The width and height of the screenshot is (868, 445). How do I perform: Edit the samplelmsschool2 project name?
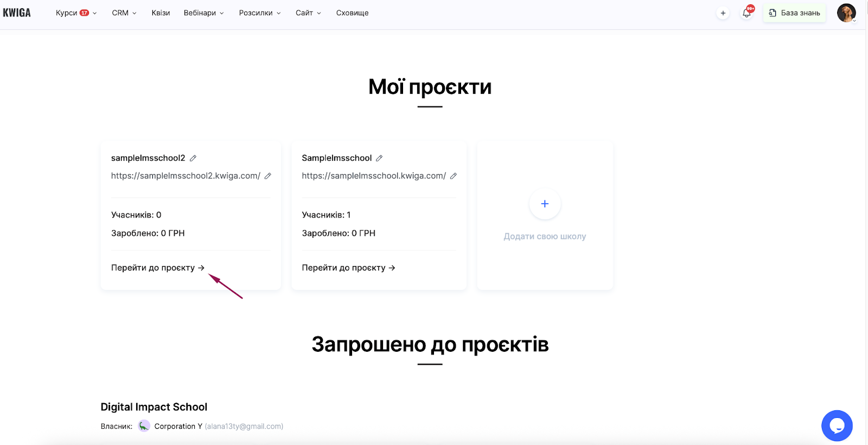pos(193,158)
